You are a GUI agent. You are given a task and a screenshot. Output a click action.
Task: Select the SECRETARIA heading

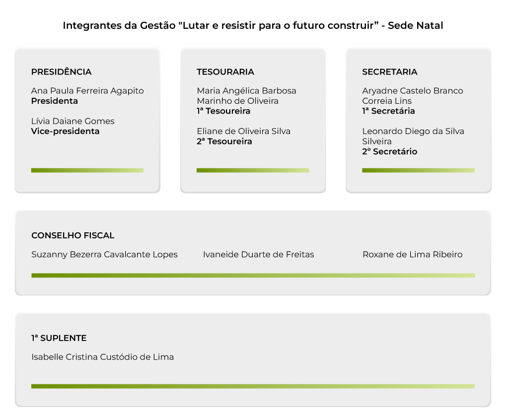389,72
